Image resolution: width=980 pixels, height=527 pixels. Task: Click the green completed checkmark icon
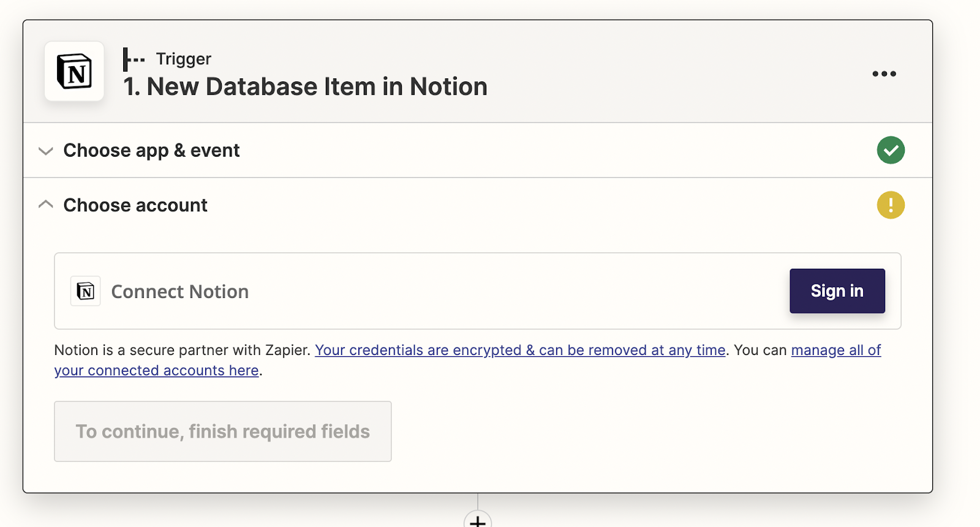pos(891,150)
